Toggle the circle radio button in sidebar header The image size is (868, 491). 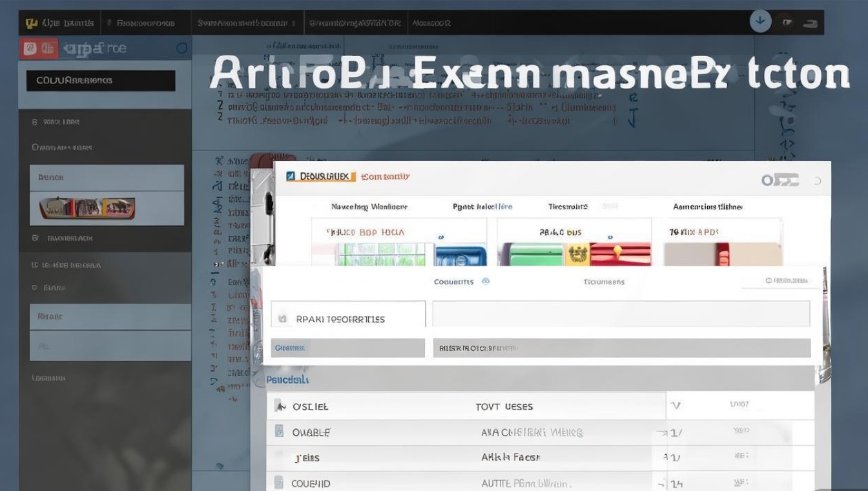point(181,48)
